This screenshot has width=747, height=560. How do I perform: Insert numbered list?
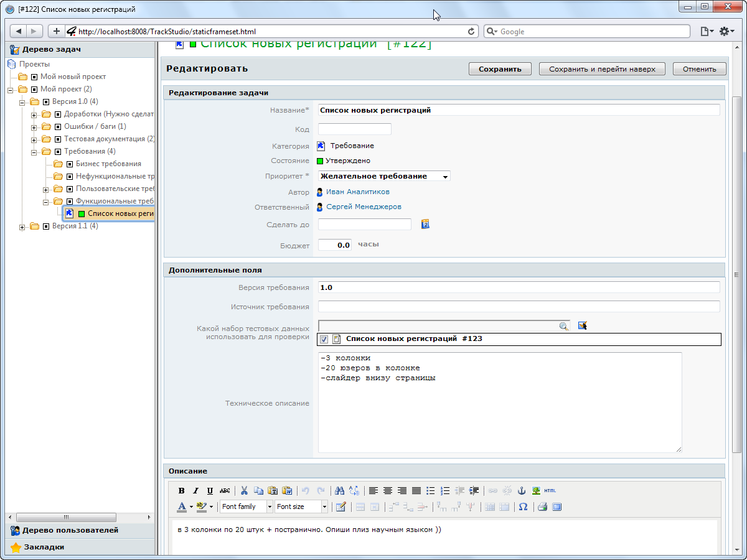445,490
